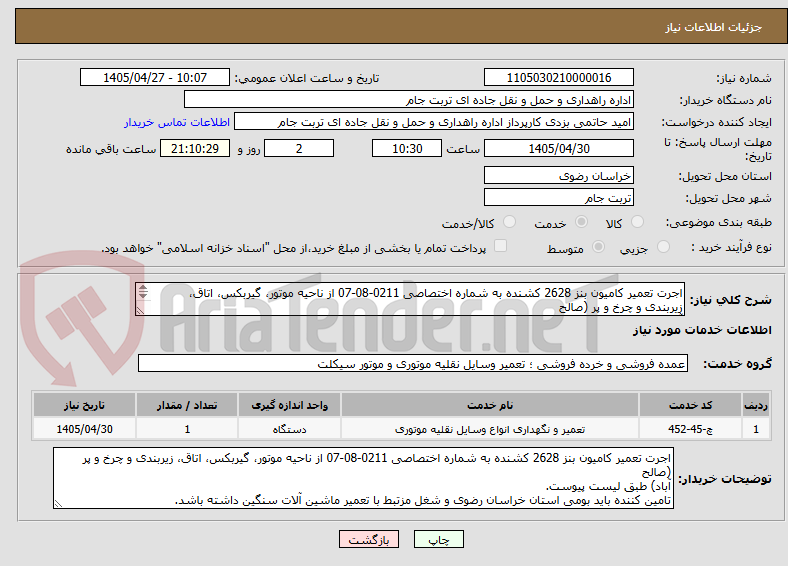Click the resize handle of شرح کلی نیاز box
The height and width of the screenshot is (566, 788).
pos(141,311)
